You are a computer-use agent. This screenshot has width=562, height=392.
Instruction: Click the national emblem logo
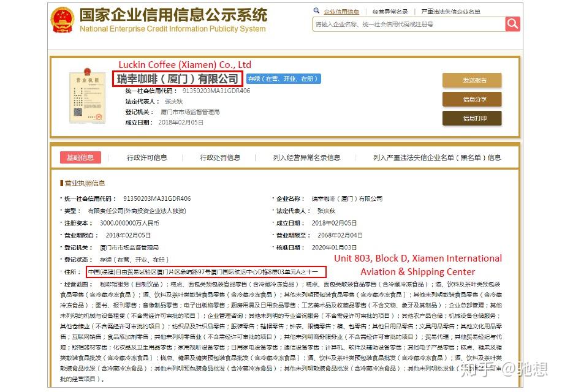coord(63,20)
